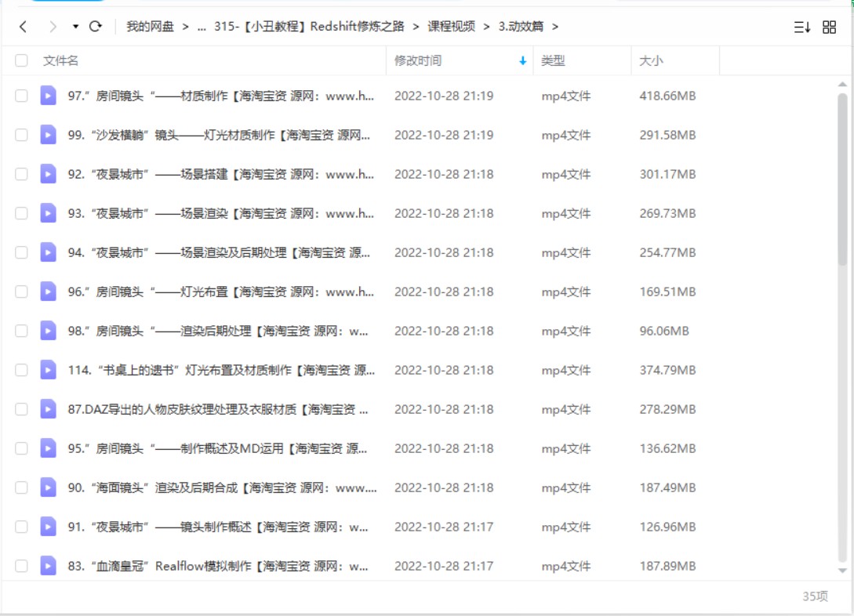Screen dimensions: 854x616
Task: Click the scrollbar up arrow
Action: point(842,85)
